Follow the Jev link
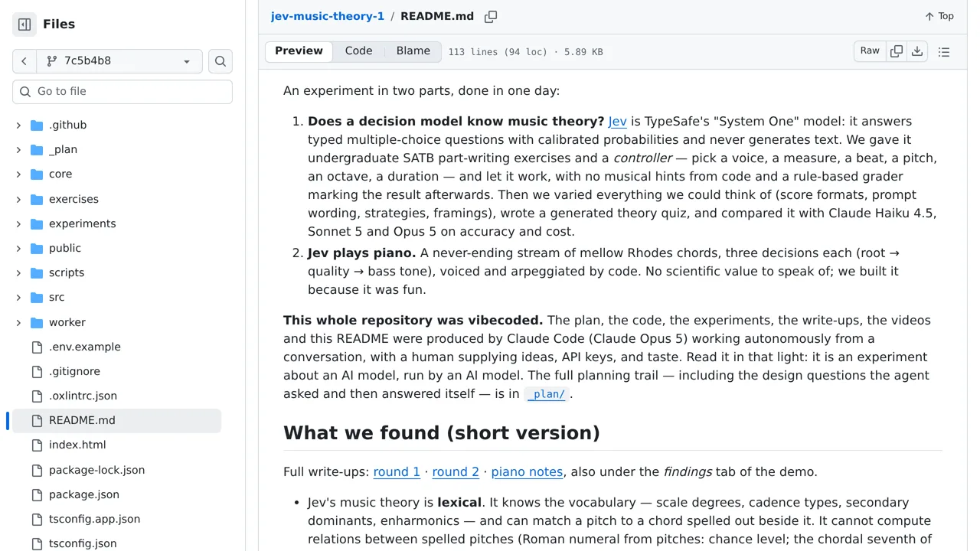Image resolution: width=980 pixels, height=551 pixels. coord(618,122)
